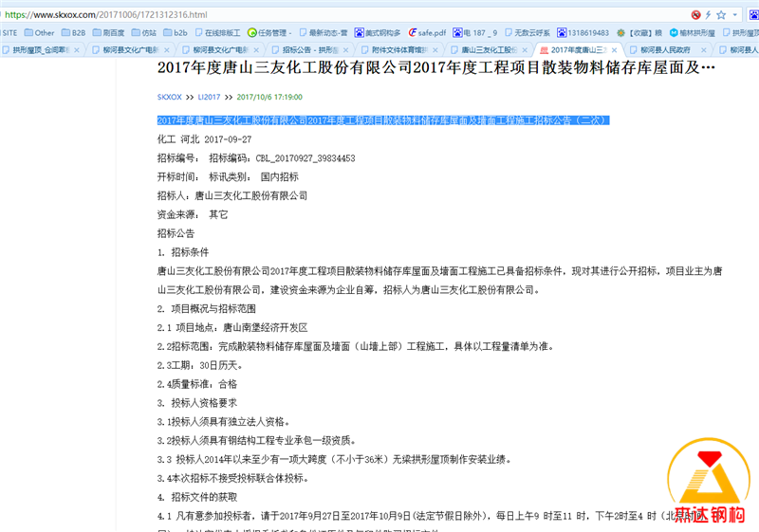Follow the LI2017 breadcrumb link
This screenshot has height=532, width=759.
pyautogui.click(x=209, y=97)
